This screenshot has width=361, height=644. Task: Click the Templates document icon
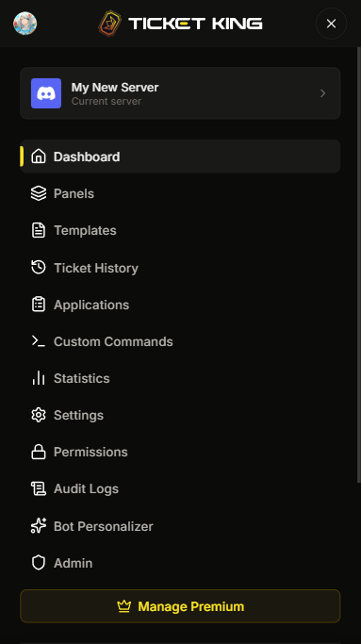point(39,230)
